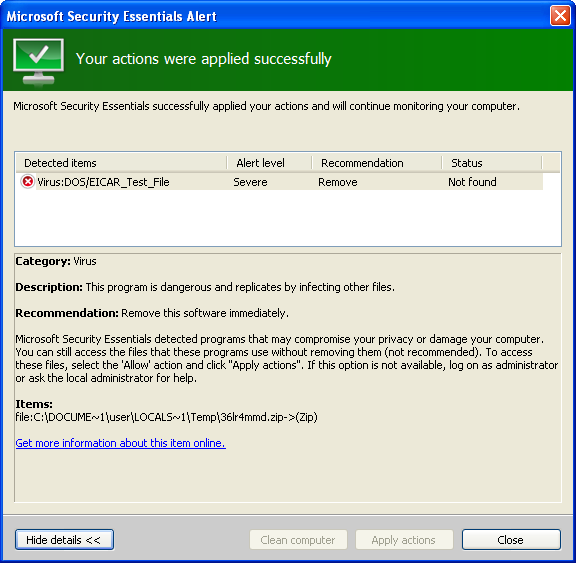Screen dimensions: 576x563
Task: Select the Virus:DOS/EICAR_Test_File row
Action: [280, 182]
